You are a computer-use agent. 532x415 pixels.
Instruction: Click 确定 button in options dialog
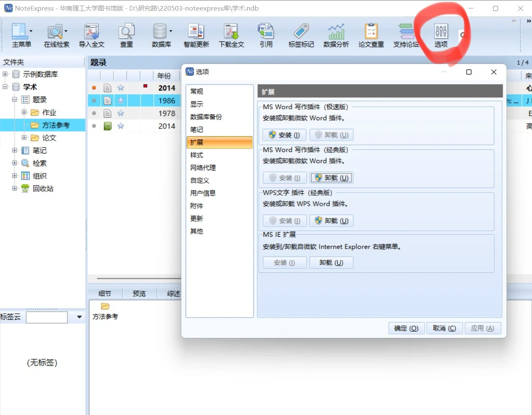(407, 328)
